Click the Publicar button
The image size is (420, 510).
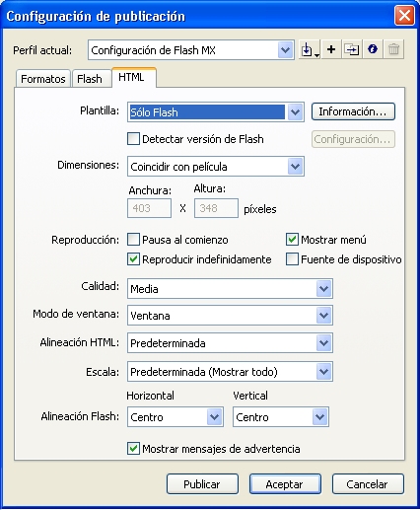(x=202, y=484)
